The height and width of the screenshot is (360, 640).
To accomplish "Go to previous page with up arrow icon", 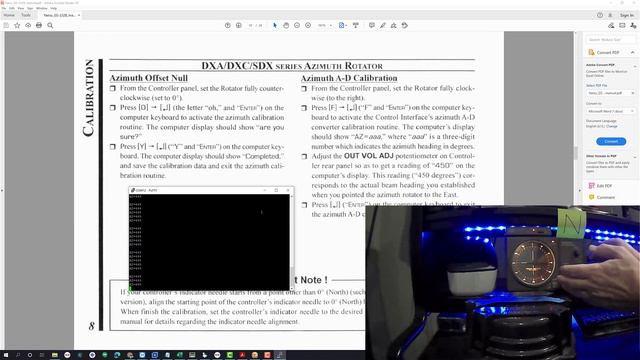I will (x=228, y=25).
